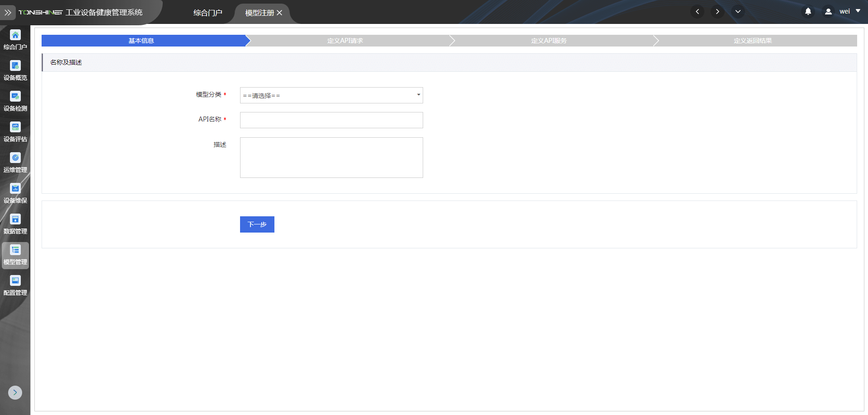868x415 pixels.
Task: Expand the tab list chevron-down button
Action: click(x=738, y=12)
